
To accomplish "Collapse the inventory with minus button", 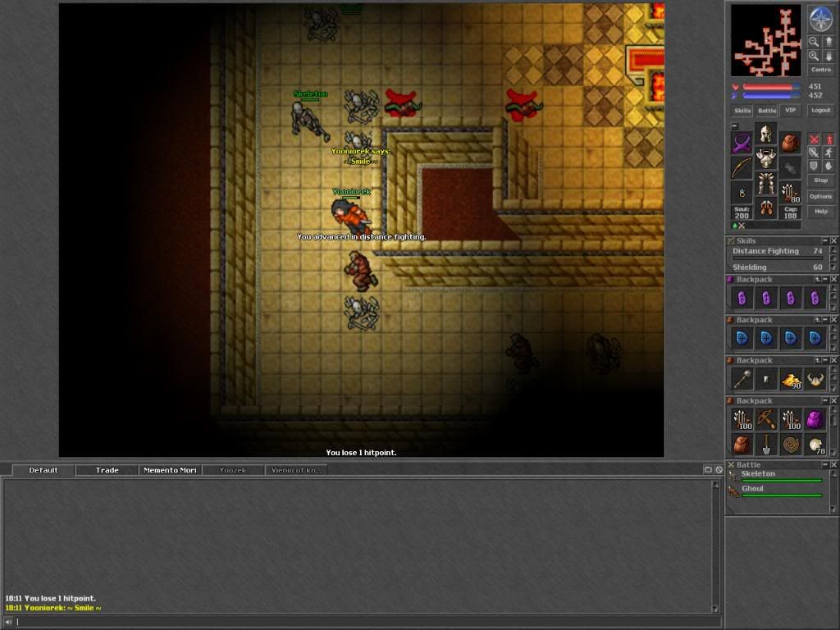I will coord(734,126).
